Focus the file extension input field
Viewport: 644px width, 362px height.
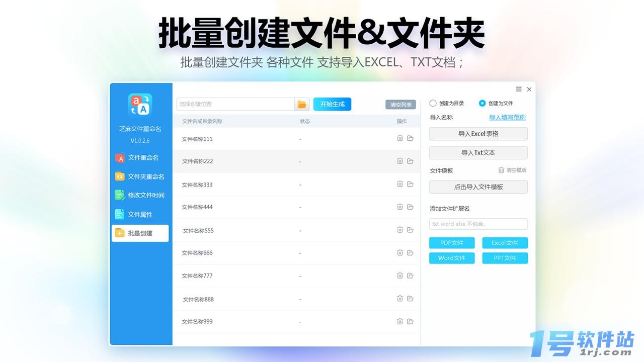(478, 224)
